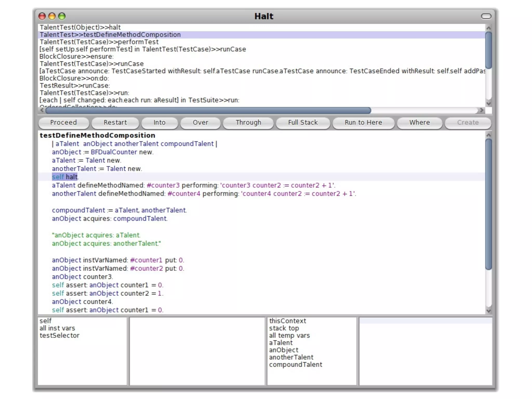The height and width of the screenshot is (399, 532).
Task: Click Run to Here button
Action: coord(363,123)
